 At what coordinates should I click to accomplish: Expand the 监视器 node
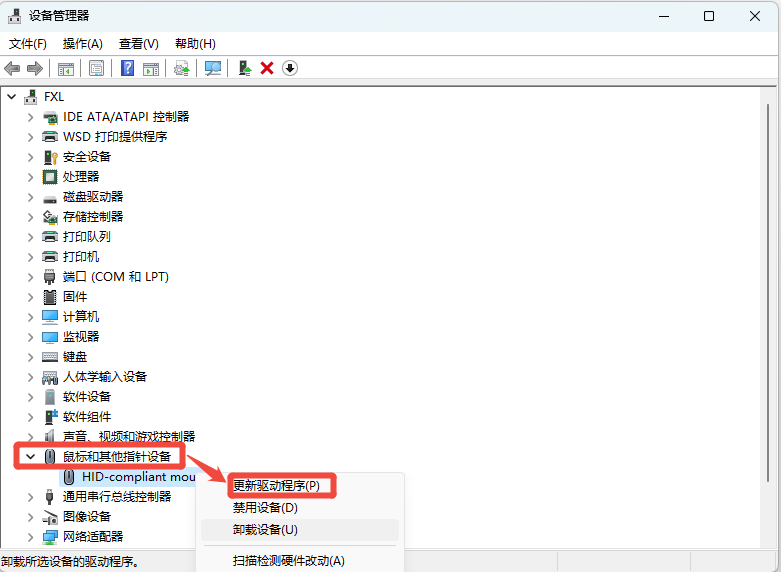click(x=30, y=337)
